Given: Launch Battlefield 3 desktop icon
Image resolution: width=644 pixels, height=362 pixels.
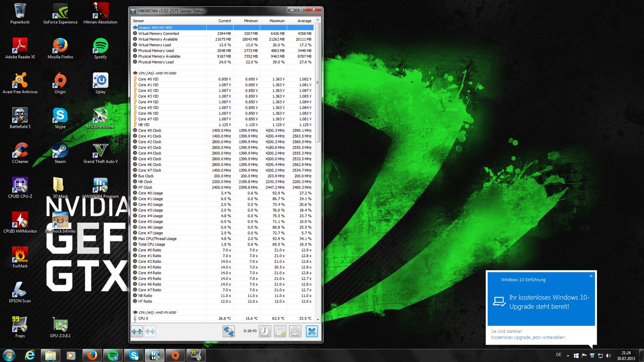Looking at the screenshot, I should click(x=20, y=118).
